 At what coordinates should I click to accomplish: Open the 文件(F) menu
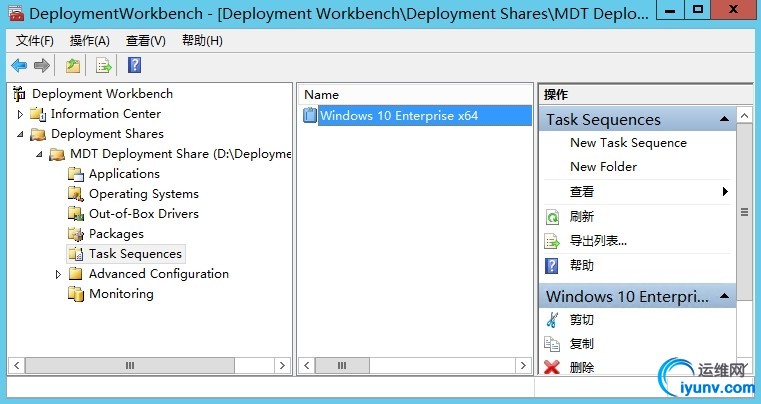pos(34,41)
